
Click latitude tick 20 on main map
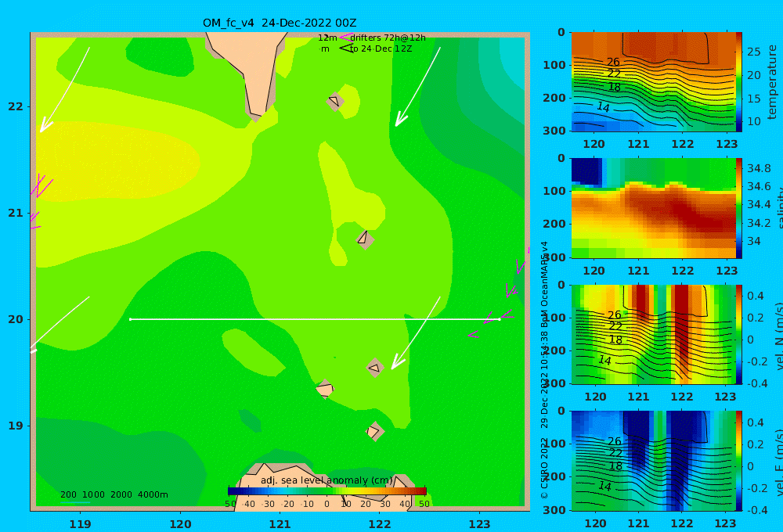coord(16,319)
